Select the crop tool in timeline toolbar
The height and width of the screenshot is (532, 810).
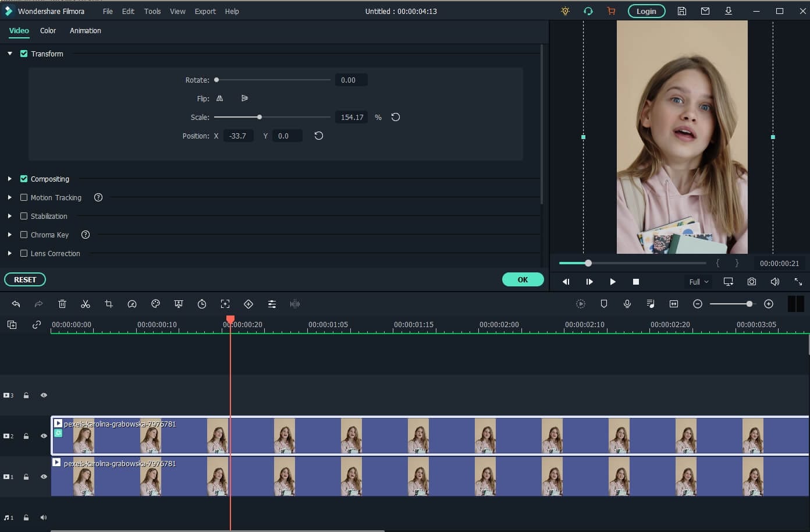pyautogui.click(x=109, y=304)
